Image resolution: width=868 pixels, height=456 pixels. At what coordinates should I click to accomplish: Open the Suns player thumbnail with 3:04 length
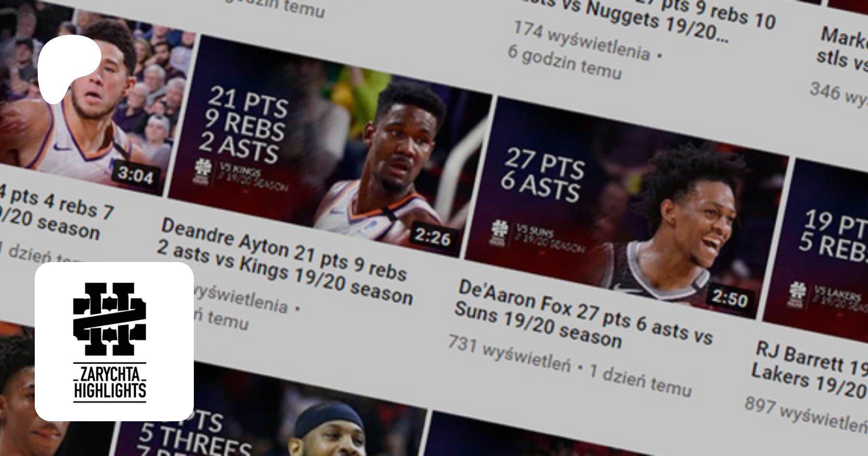(x=82, y=97)
